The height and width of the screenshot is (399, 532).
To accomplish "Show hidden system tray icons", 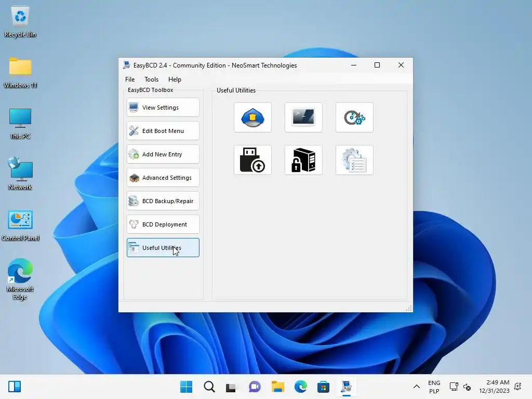I will coord(417,387).
